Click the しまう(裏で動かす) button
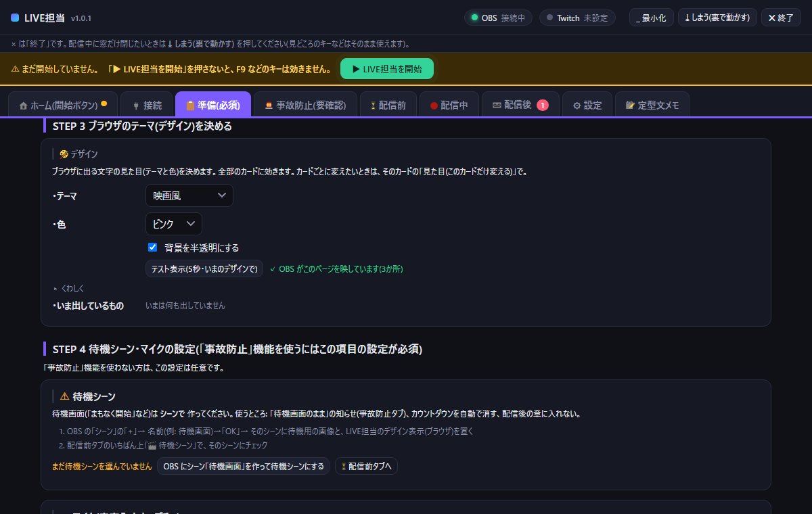 click(x=717, y=18)
